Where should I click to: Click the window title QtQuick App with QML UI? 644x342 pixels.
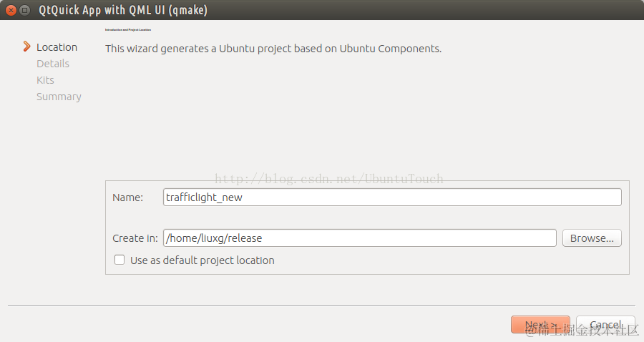point(122,10)
